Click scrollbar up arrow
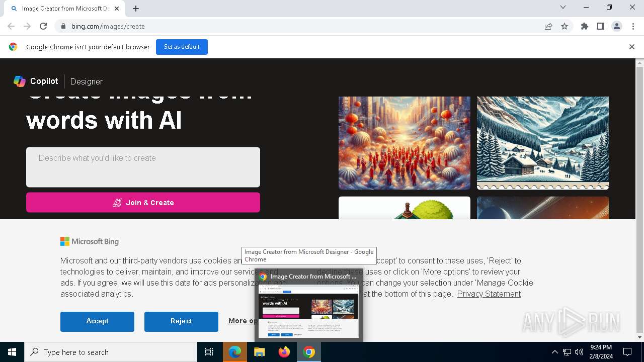Image resolution: width=644 pixels, height=362 pixels. 639,62
